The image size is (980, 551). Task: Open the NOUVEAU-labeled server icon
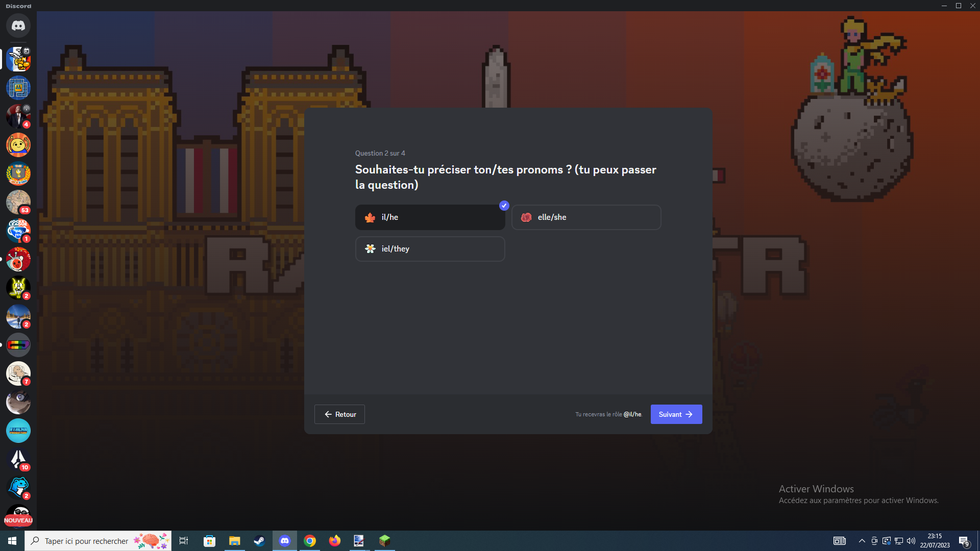(18, 516)
